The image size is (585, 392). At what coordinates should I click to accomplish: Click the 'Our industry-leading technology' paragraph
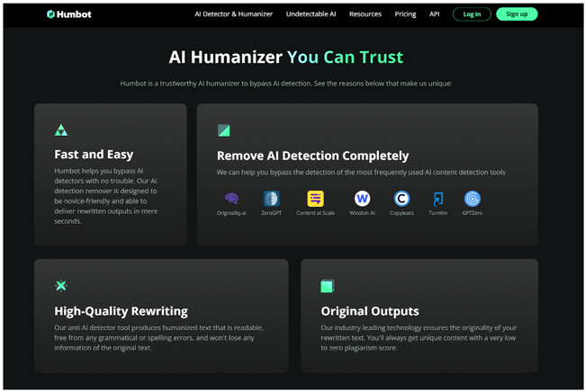[x=418, y=337]
